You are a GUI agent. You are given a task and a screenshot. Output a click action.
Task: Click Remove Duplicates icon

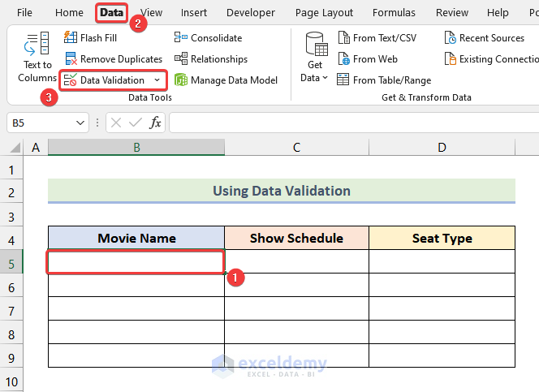[71, 59]
